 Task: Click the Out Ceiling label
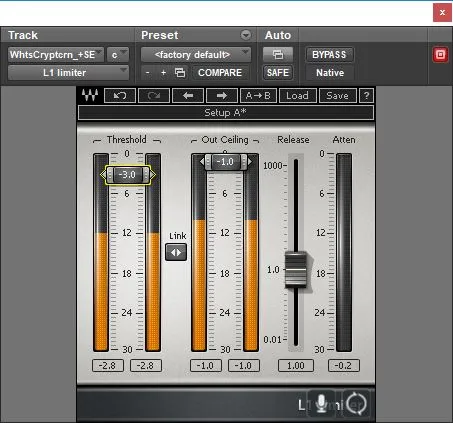(225, 140)
